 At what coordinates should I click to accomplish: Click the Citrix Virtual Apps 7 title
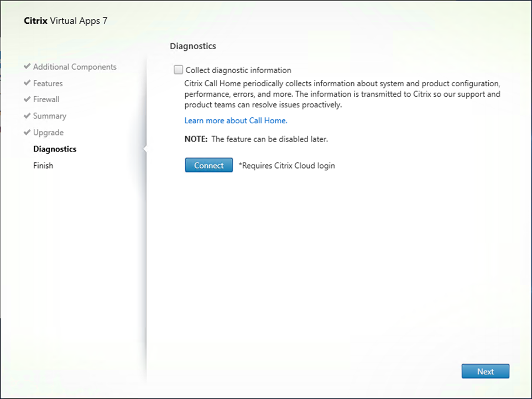(65, 21)
